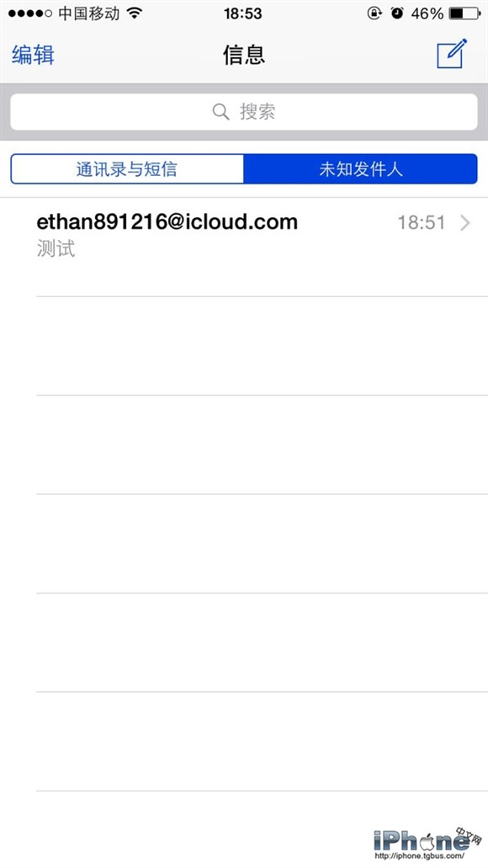The image size is (488, 868).
Task: Tap the alarm clock status icon
Action: coord(396,13)
